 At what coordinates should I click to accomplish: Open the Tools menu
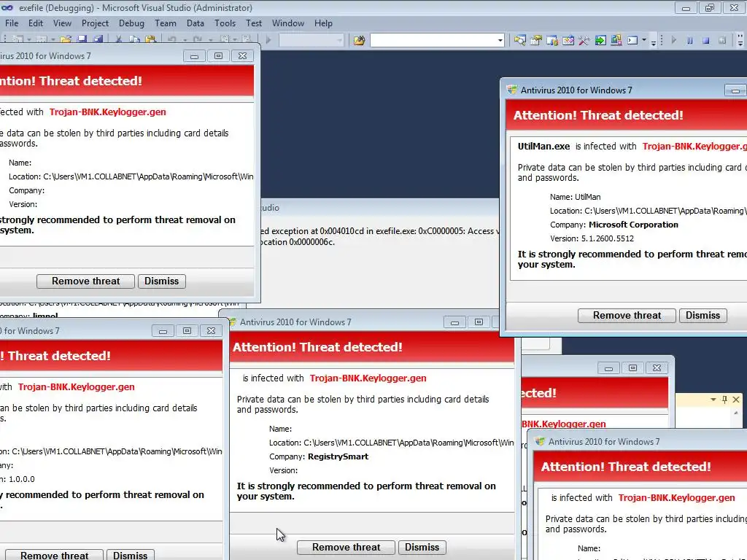point(225,23)
